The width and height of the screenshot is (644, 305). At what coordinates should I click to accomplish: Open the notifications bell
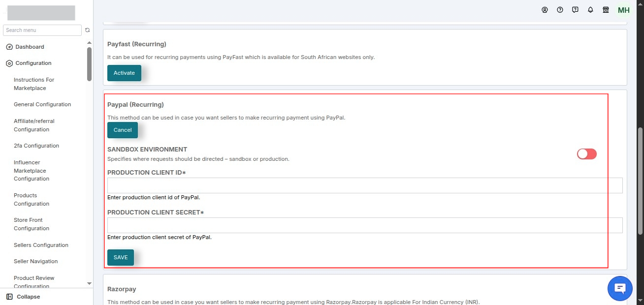590,10
